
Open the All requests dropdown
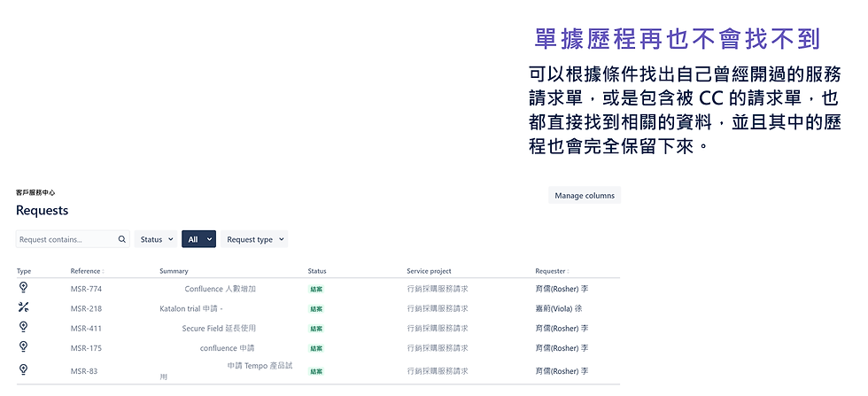tap(198, 239)
